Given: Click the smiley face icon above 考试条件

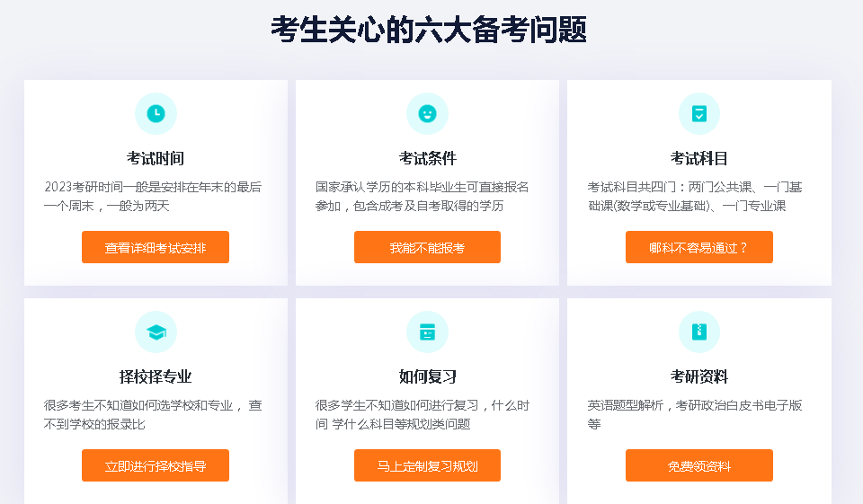Looking at the screenshot, I should 427,114.
